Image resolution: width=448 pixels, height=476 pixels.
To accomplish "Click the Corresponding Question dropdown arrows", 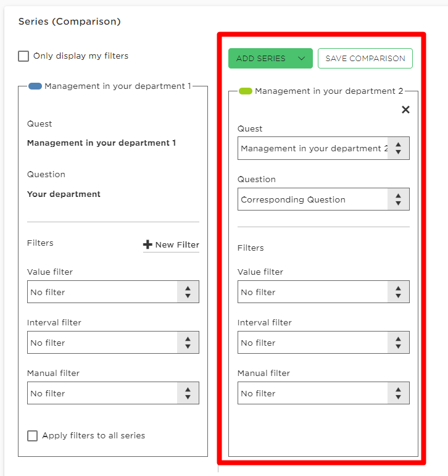I will coord(398,199).
